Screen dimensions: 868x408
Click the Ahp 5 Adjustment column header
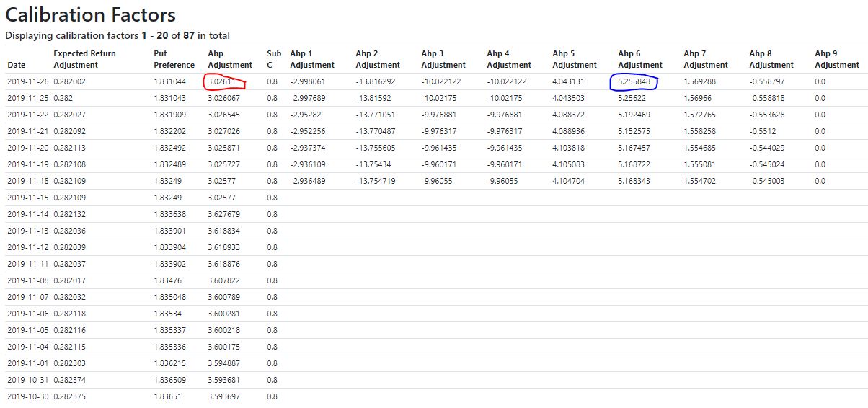(575, 59)
